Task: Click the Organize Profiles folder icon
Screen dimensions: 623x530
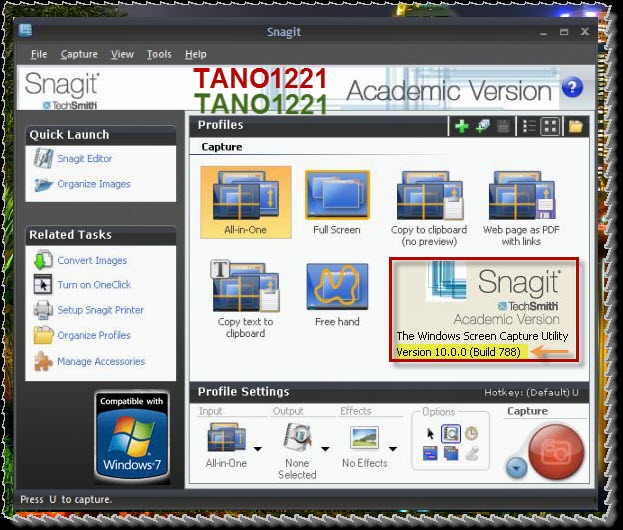Action: coord(43,335)
